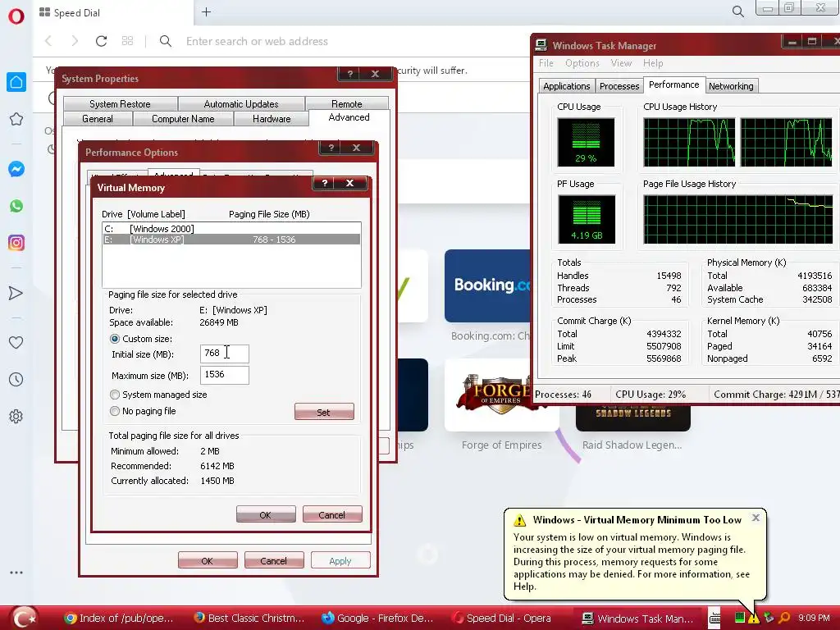Viewport: 840px width, 630px height.
Task: Open the View menu in Task Manager
Action: coord(621,63)
